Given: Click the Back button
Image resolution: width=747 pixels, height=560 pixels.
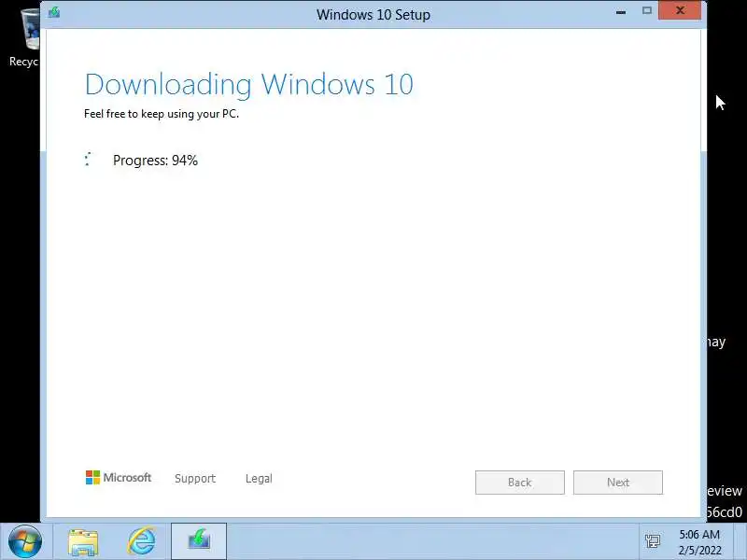Looking at the screenshot, I should coord(520,483).
